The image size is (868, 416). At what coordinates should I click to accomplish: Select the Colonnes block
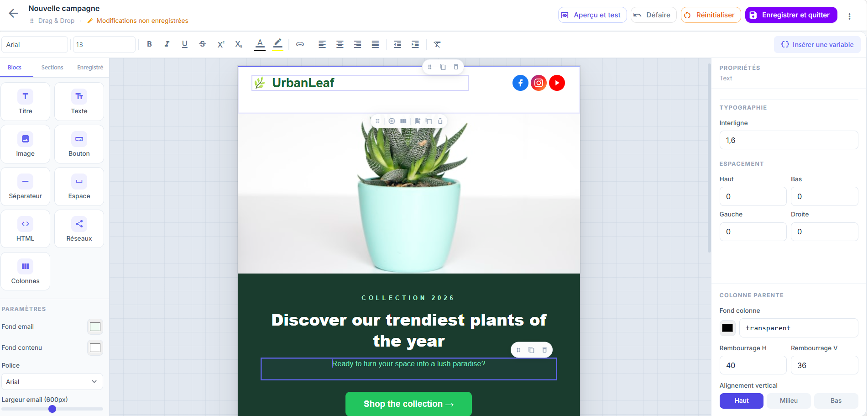(26, 271)
